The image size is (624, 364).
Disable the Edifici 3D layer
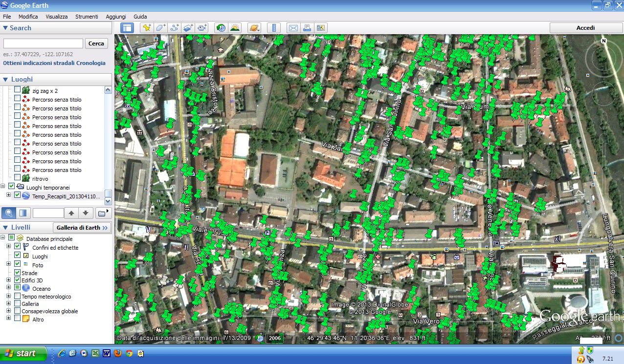18,280
